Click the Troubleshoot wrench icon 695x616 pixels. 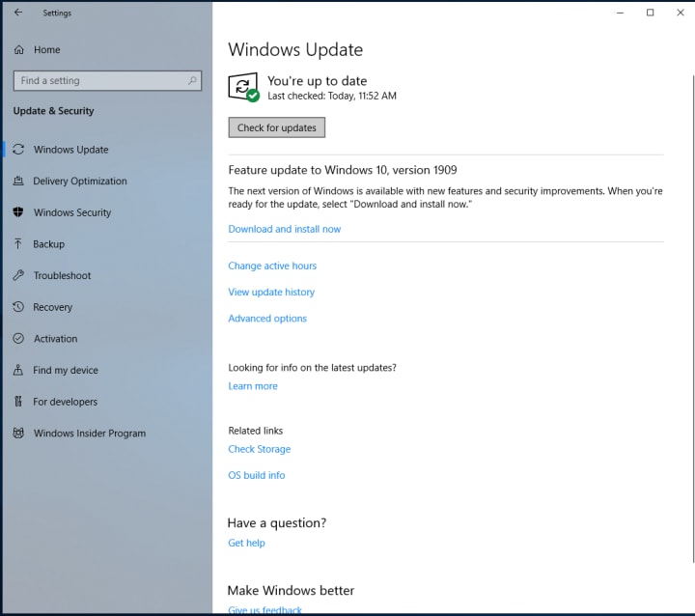click(x=18, y=275)
